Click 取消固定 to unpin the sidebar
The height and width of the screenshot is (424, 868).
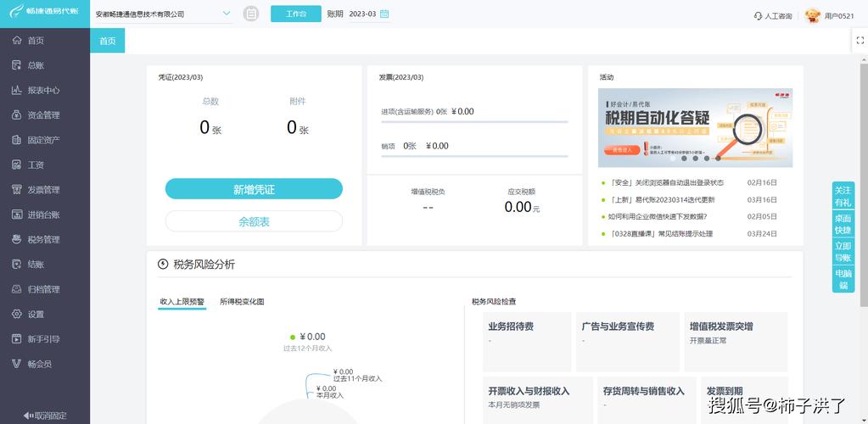pyautogui.click(x=45, y=416)
